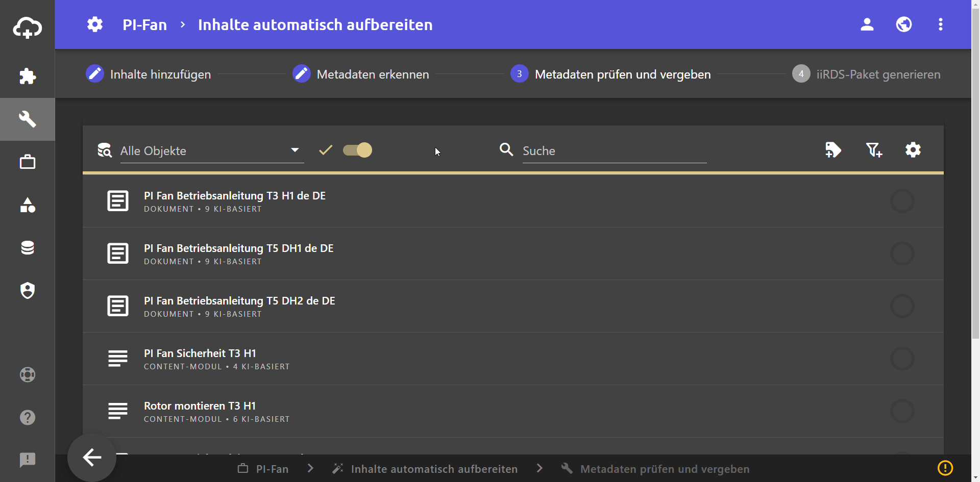This screenshot has width=980, height=482.
Task: Click the assign tag label icon
Action: 833,150
